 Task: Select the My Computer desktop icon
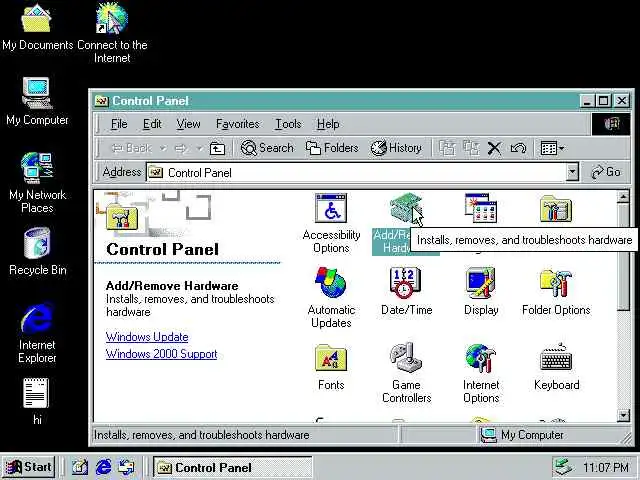coord(37,101)
